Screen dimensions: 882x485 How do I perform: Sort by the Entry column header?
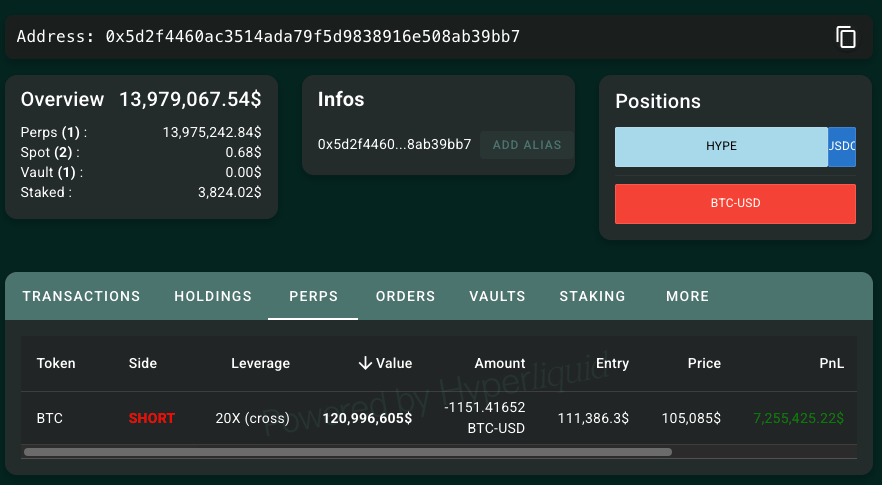coord(612,363)
